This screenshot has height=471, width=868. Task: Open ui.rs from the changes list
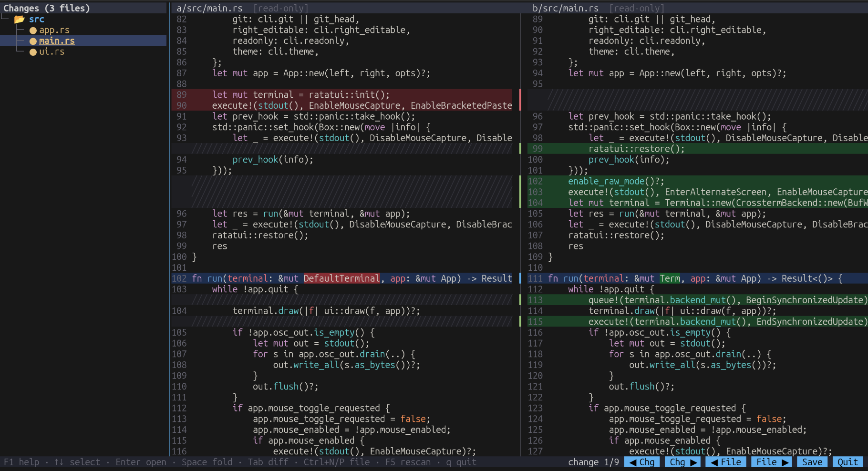[52, 51]
